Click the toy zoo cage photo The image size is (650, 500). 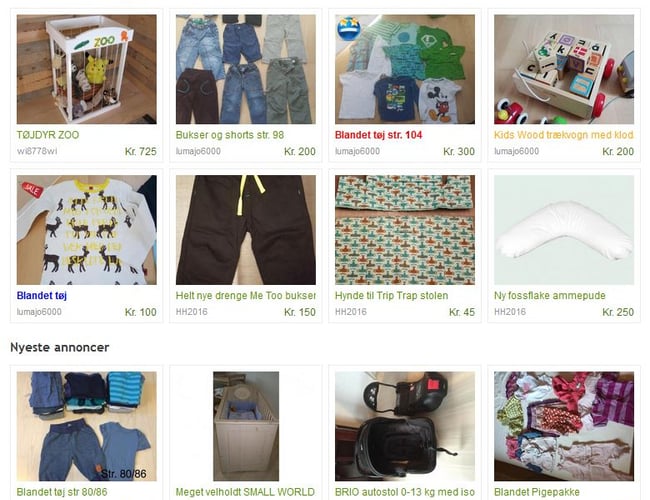pos(87,69)
